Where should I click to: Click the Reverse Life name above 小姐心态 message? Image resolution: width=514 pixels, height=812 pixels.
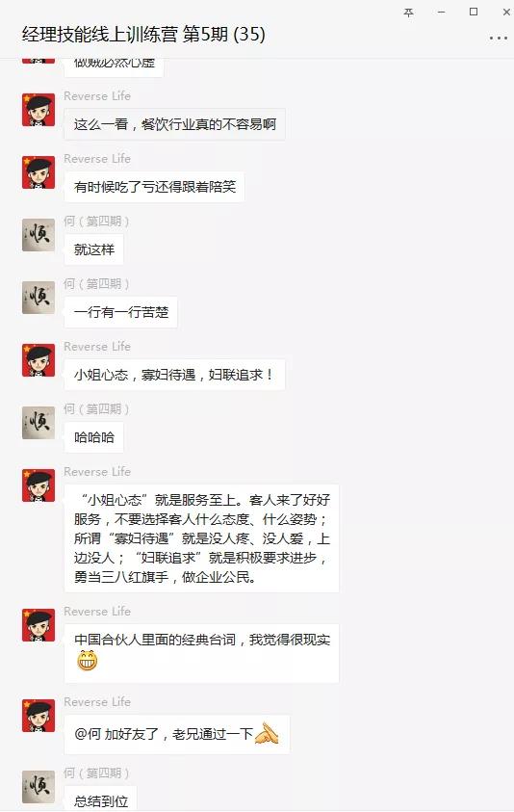point(97,347)
